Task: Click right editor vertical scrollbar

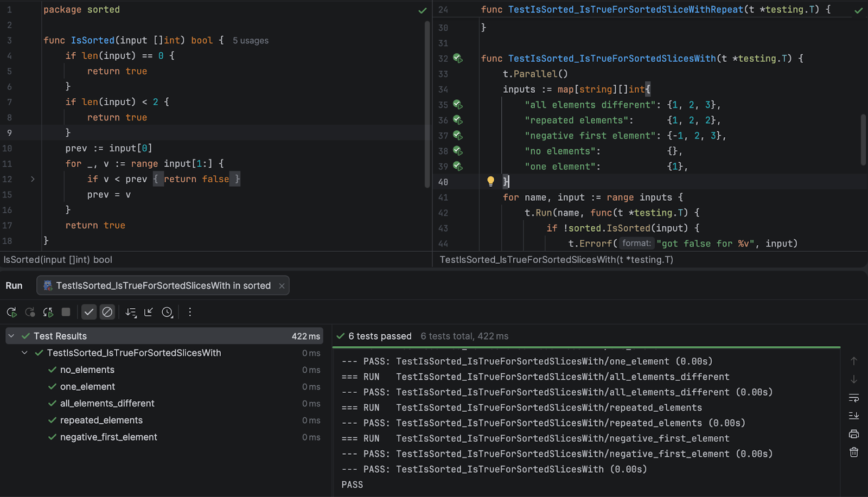Action: (x=863, y=140)
